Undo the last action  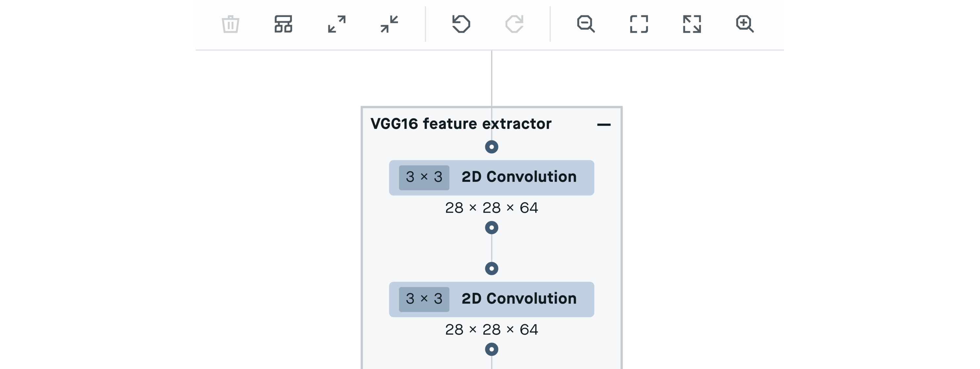point(461,24)
